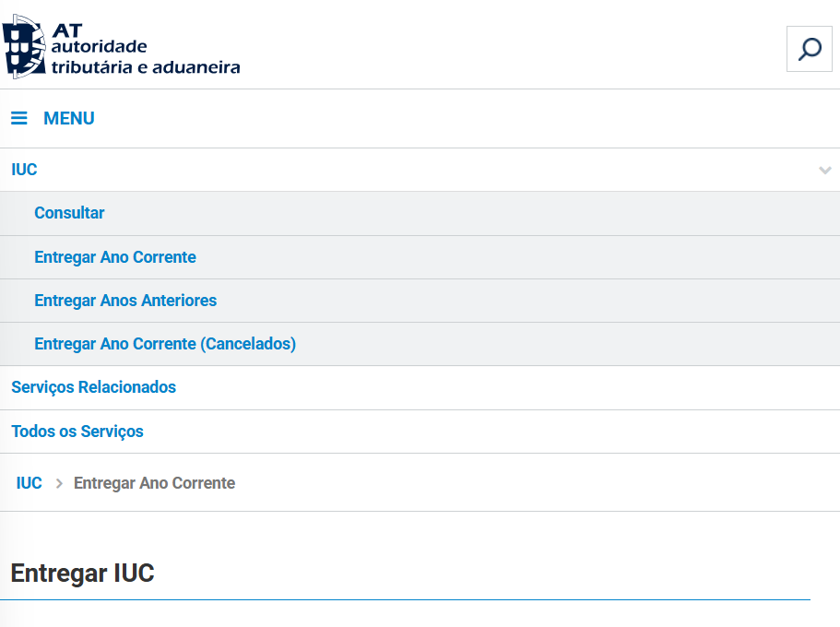Click the magnifying glass search icon
840x627 pixels.
810,49
